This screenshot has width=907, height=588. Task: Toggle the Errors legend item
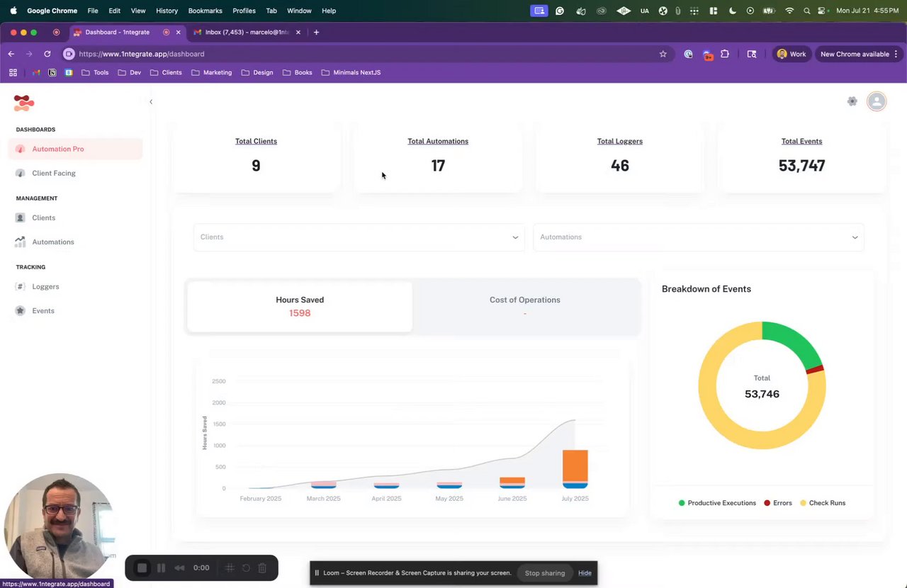(778, 503)
